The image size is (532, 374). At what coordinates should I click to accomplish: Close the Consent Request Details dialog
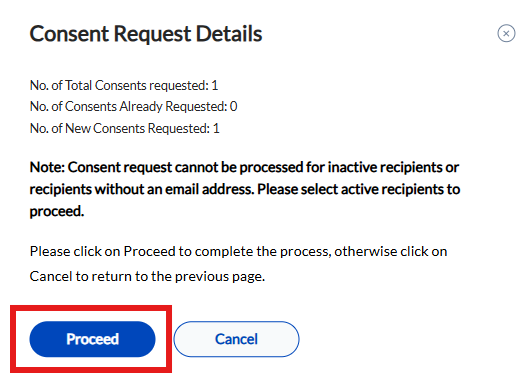pyautogui.click(x=506, y=33)
